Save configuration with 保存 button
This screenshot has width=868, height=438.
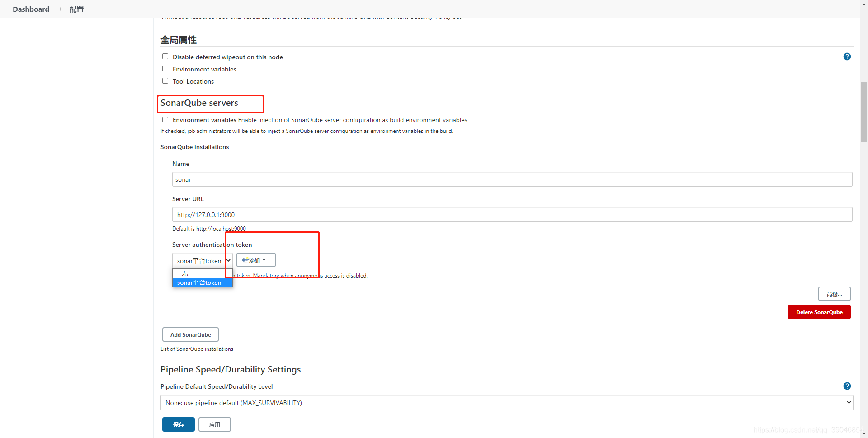(x=179, y=424)
